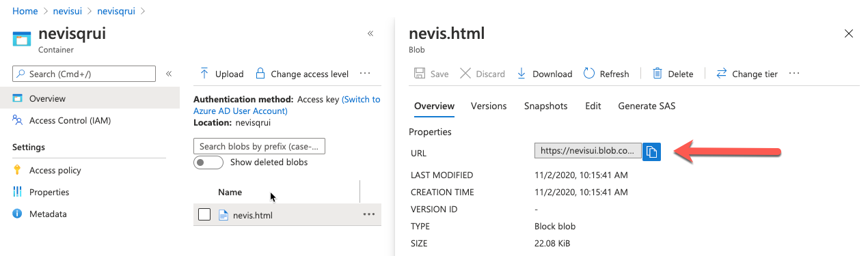Screen dimensions: 868x256
Task: Click the Refresh circular icon
Action: tap(588, 73)
